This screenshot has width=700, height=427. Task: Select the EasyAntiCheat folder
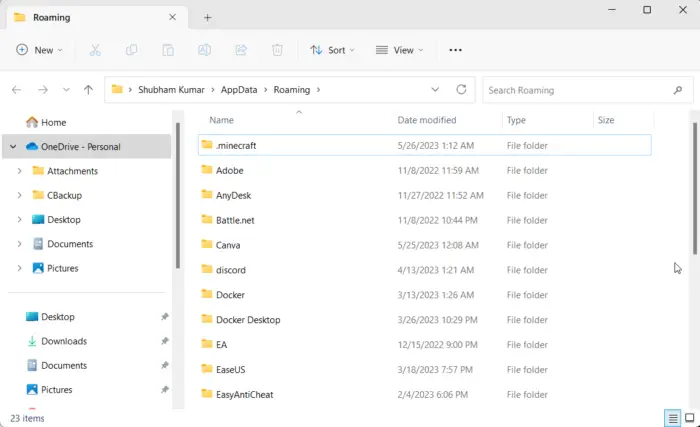(x=425, y=394)
